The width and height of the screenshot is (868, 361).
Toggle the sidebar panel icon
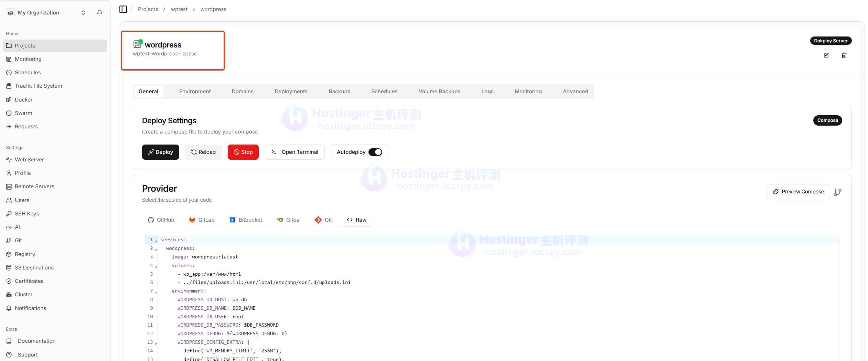point(123,9)
